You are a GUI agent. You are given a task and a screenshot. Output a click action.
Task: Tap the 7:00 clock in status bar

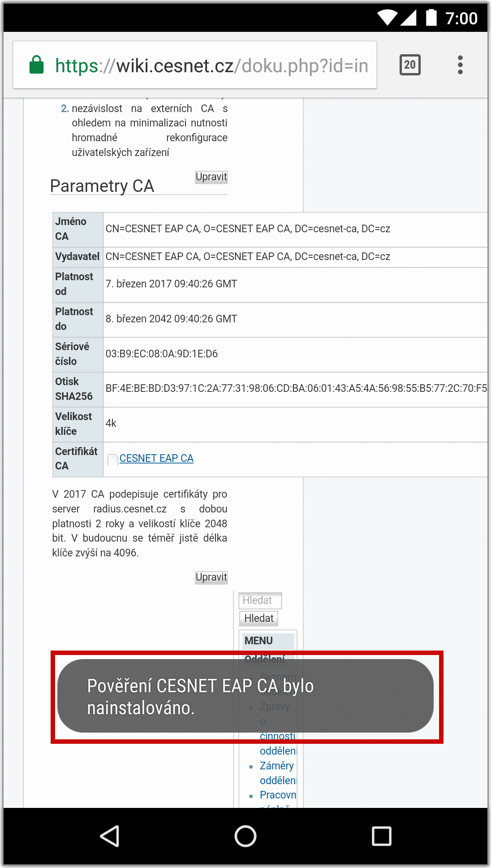point(461,18)
